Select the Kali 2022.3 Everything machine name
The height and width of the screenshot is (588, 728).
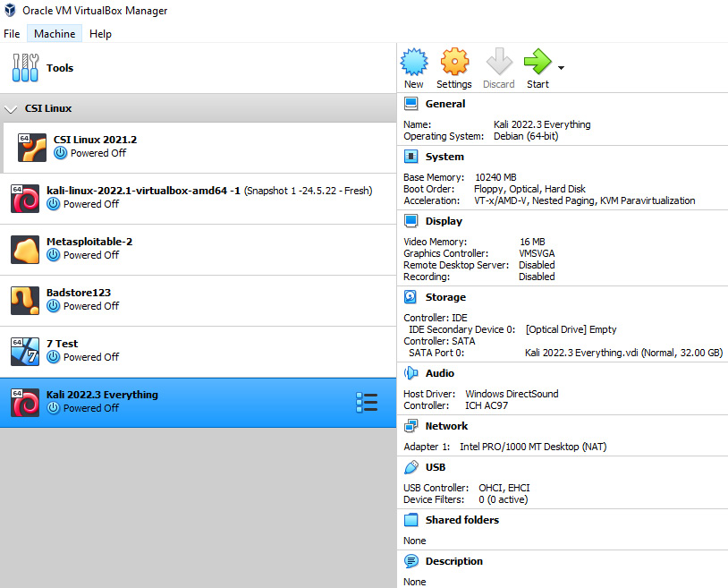(102, 395)
